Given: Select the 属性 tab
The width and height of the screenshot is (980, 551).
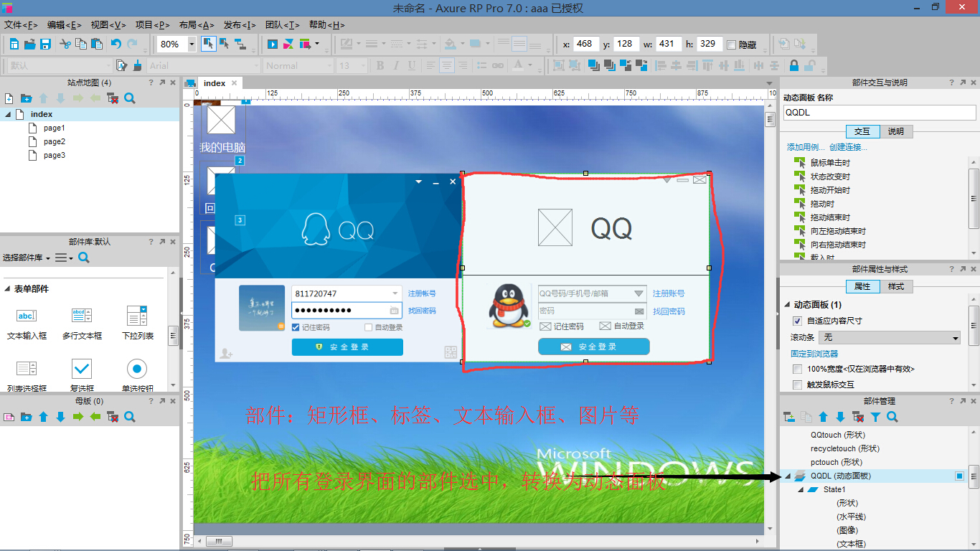Looking at the screenshot, I should coord(862,286).
